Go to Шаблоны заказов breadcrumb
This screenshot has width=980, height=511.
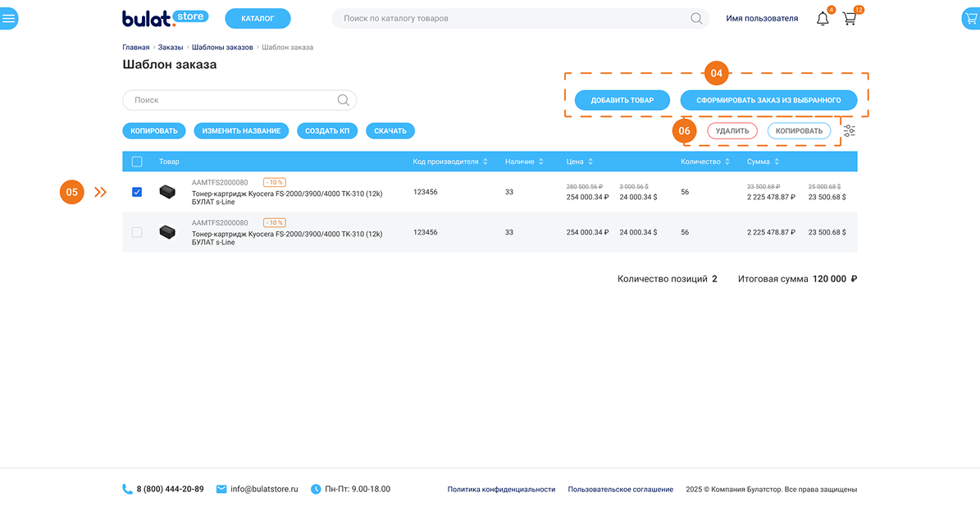222,48
